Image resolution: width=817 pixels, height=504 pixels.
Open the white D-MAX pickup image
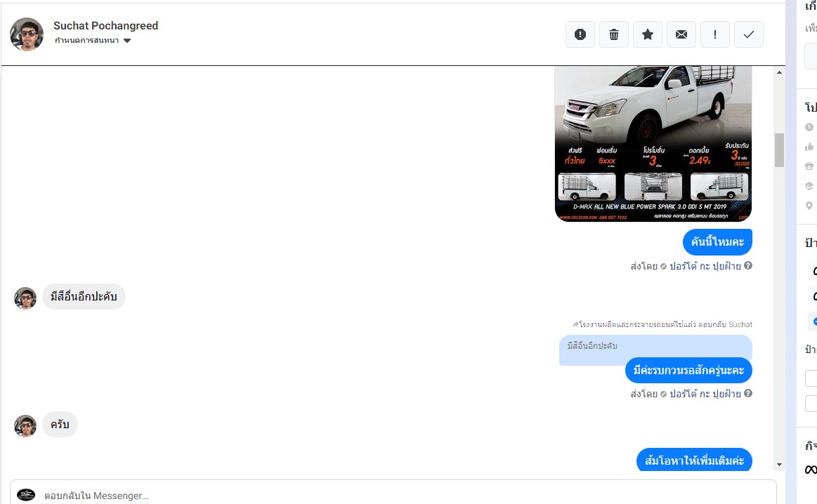click(x=653, y=144)
